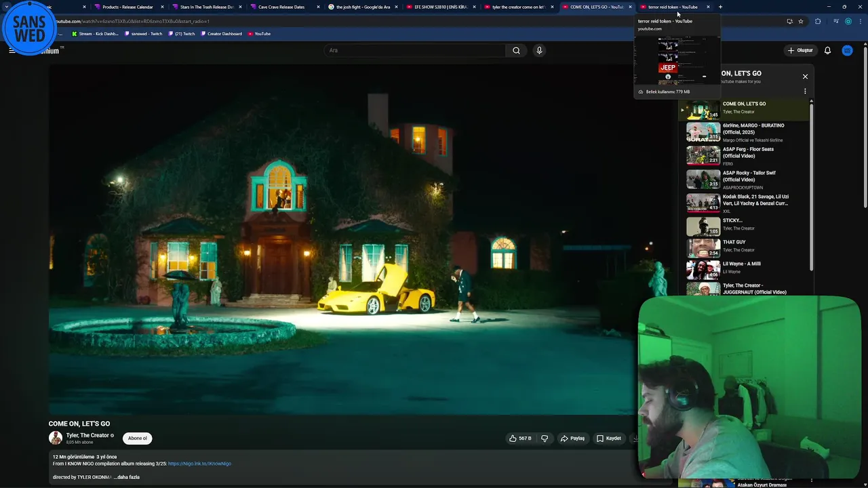
Task: Select Lil Wayne - A Milli title
Action: pyautogui.click(x=742, y=264)
